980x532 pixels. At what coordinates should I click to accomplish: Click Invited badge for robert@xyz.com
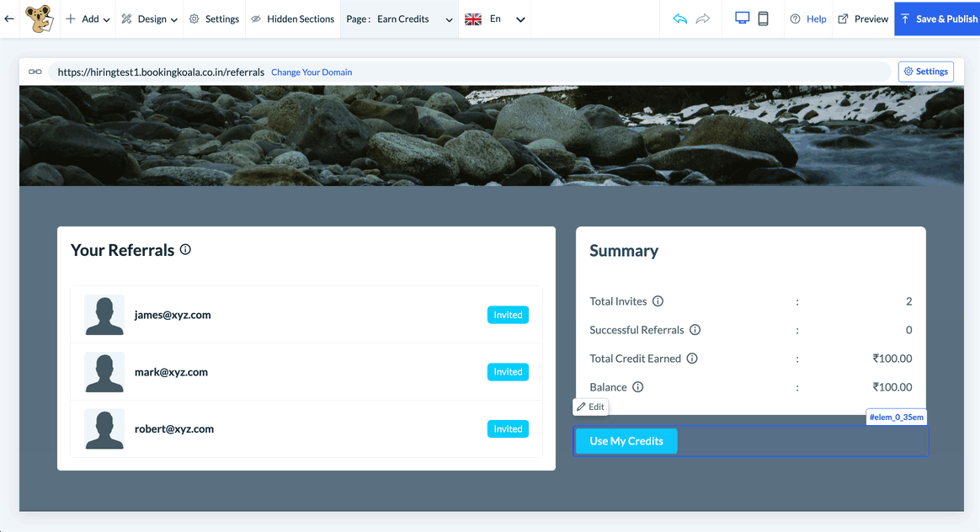[508, 428]
